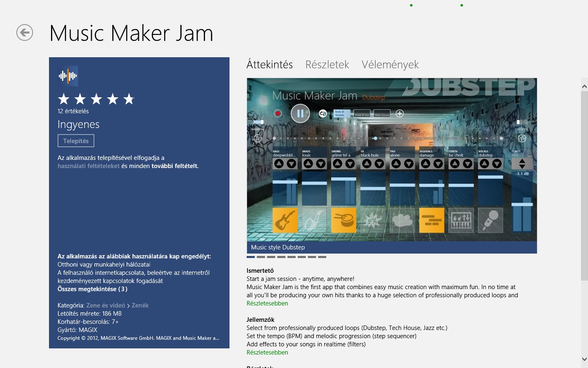Image resolution: width=588 pixels, height=368 pixels.
Task: Click the Music Maker Jam waveform logo
Action: coord(68,76)
